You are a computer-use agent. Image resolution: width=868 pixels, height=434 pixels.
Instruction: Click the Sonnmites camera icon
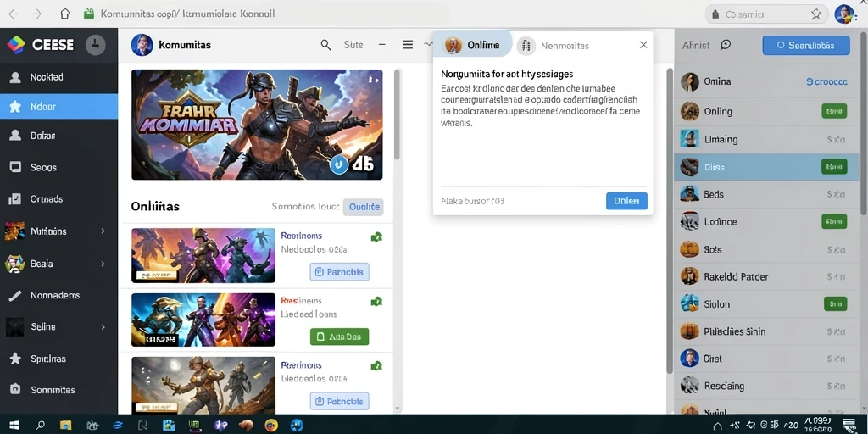pyautogui.click(x=15, y=389)
